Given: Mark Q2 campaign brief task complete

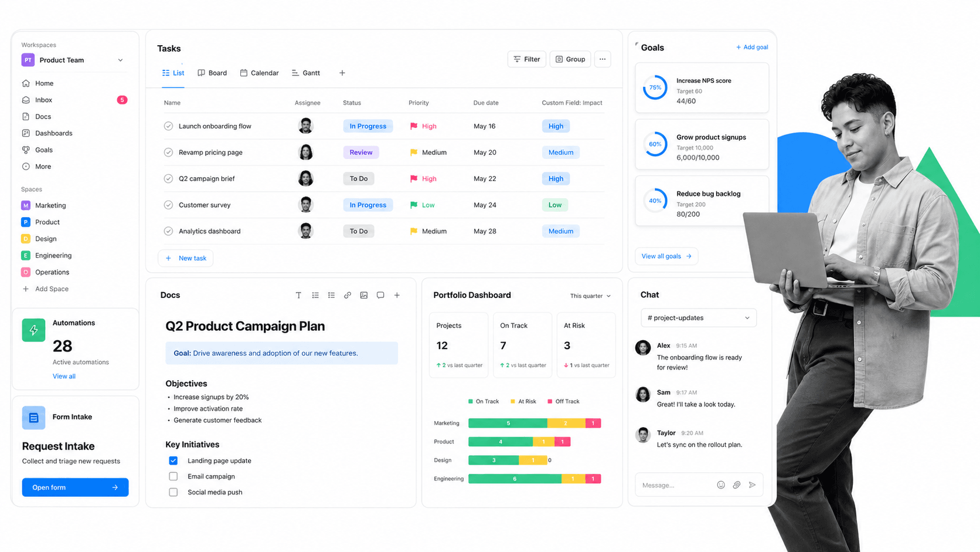Looking at the screenshot, I should click(x=168, y=178).
